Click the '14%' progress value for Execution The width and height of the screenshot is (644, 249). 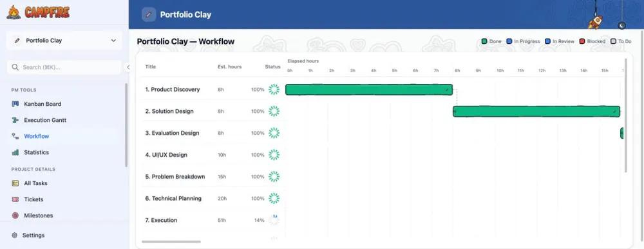(x=259, y=220)
